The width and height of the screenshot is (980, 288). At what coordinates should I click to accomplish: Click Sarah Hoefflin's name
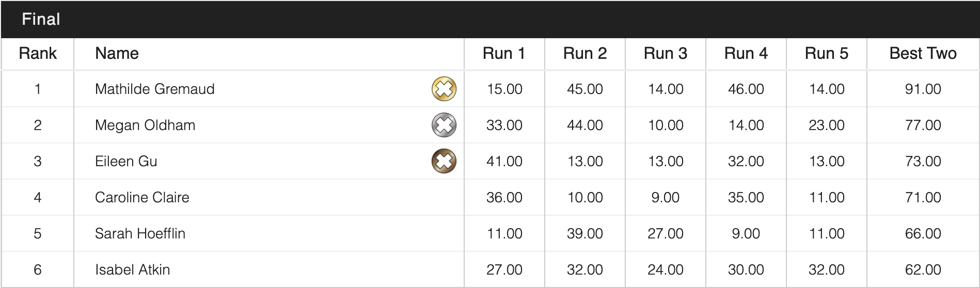click(140, 233)
